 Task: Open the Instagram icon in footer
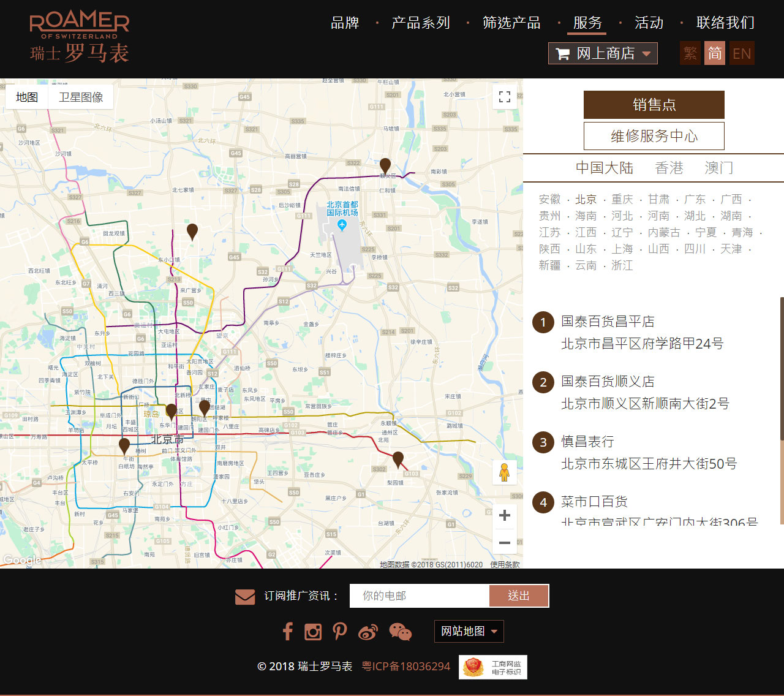313,632
